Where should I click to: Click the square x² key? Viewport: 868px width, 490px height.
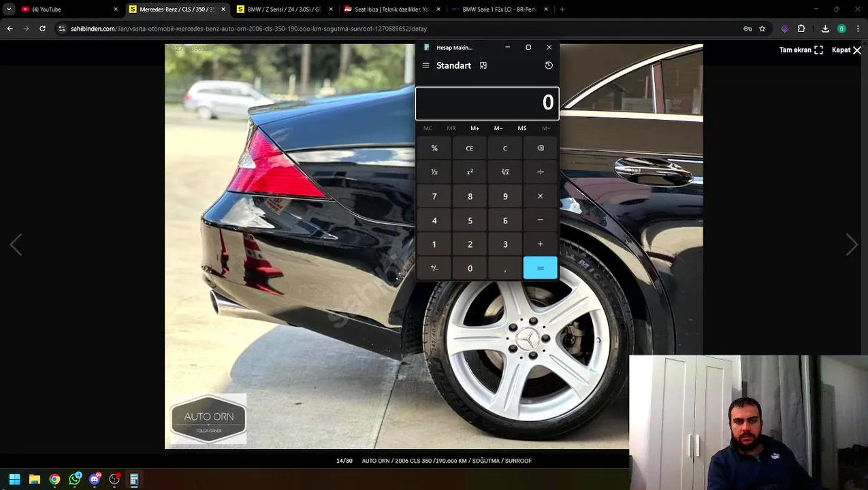(470, 172)
